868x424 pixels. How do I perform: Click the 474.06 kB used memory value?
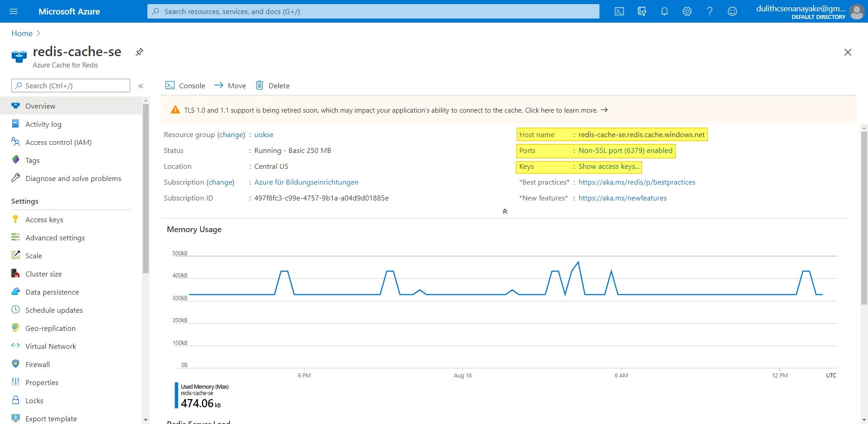tap(201, 403)
